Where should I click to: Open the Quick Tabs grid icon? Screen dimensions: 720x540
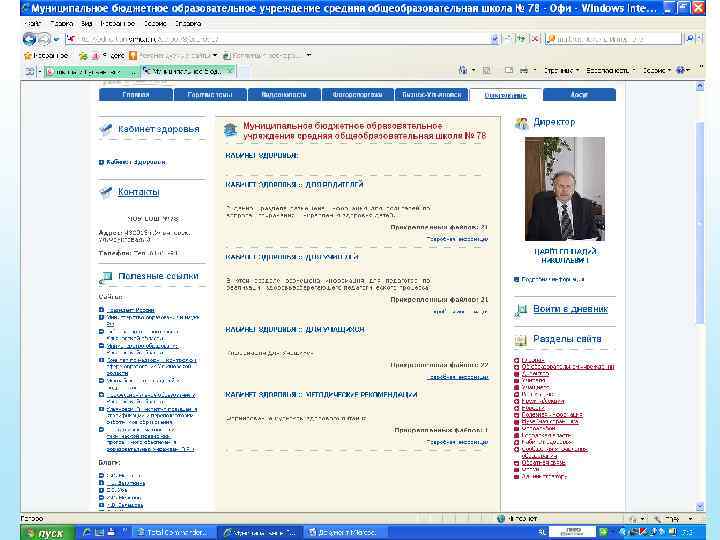pyautogui.click(x=30, y=71)
